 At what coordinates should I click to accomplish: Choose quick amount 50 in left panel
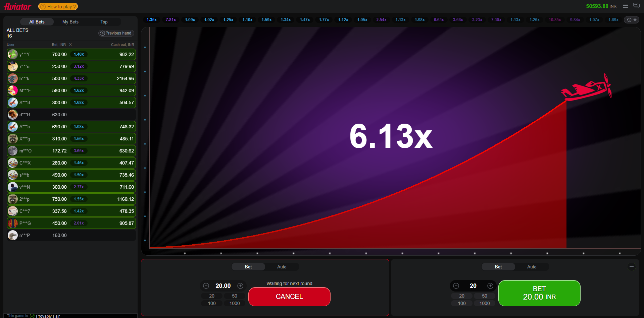pyautogui.click(x=235, y=296)
